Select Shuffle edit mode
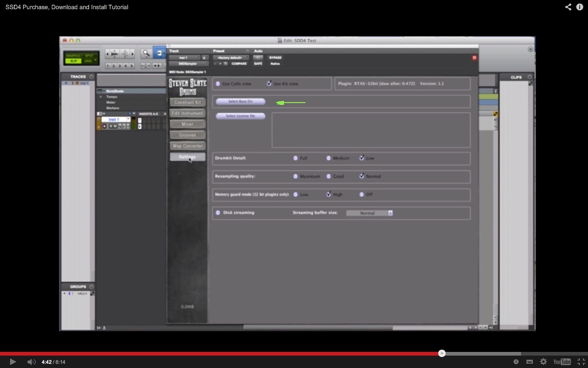 click(x=73, y=56)
